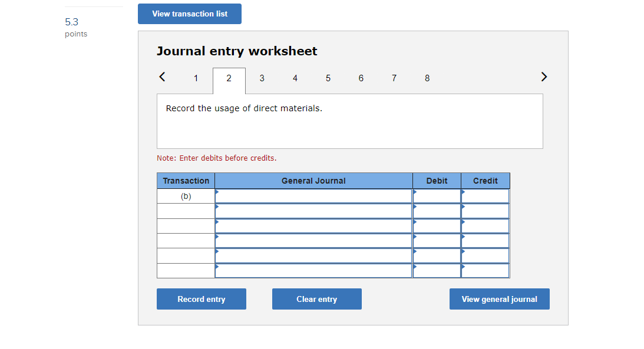
Task: Click the right chevron to advance
Action: tap(543, 77)
